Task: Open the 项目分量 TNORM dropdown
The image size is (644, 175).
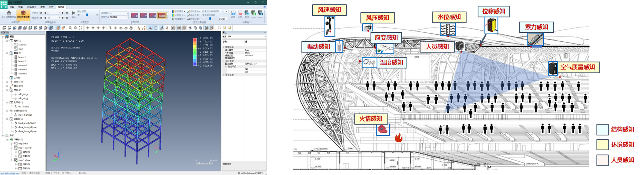Action: point(127,17)
